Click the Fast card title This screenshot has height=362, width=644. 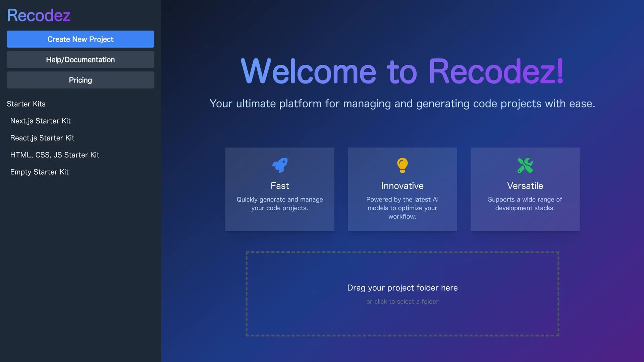tap(280, 186)
